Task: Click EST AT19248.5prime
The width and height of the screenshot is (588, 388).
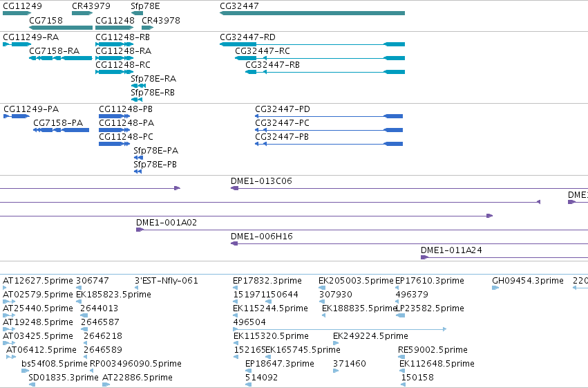Action: (9, 329)
